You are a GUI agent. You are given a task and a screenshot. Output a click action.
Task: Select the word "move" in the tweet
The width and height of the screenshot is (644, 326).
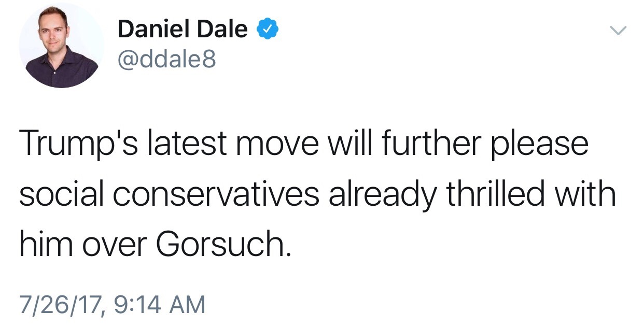[280, 144]
